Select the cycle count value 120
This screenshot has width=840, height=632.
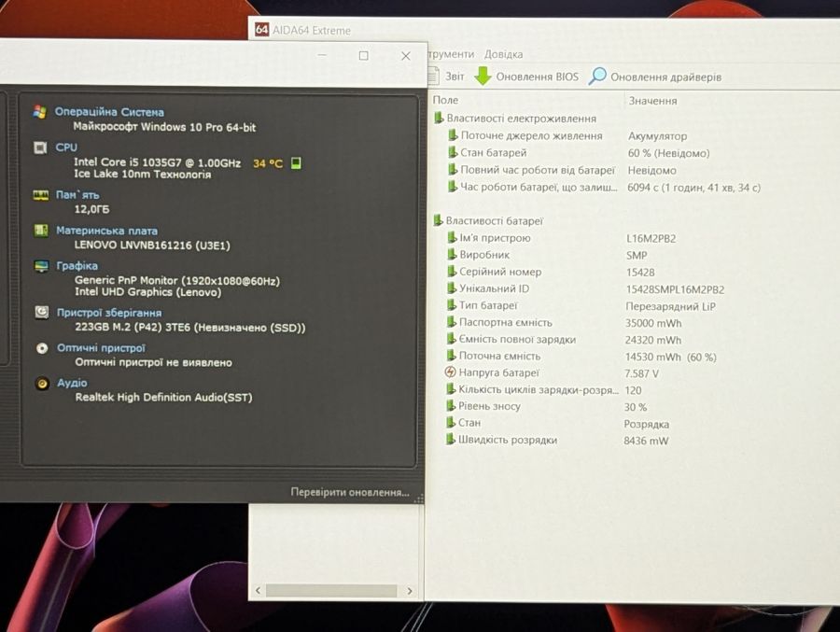click(633, 390)
